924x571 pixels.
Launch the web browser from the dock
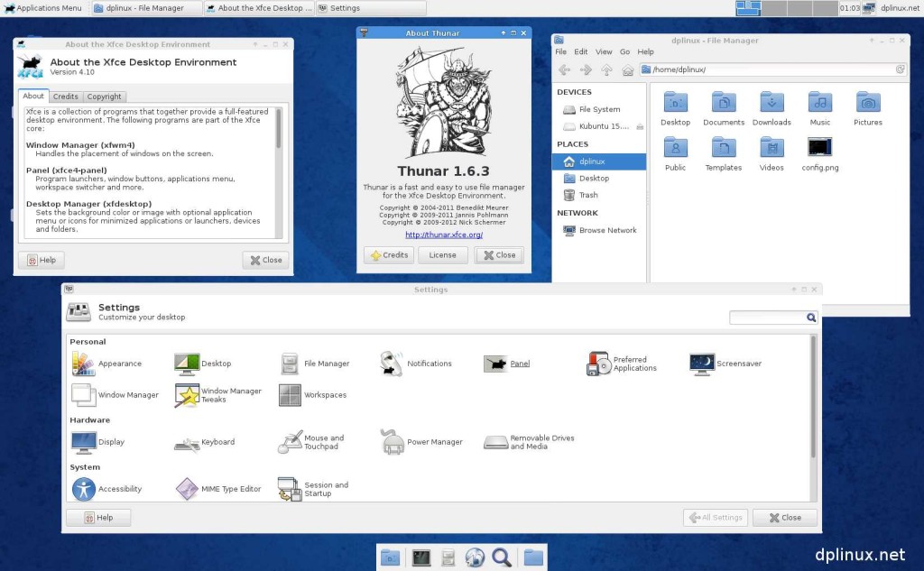click(475, 557)
